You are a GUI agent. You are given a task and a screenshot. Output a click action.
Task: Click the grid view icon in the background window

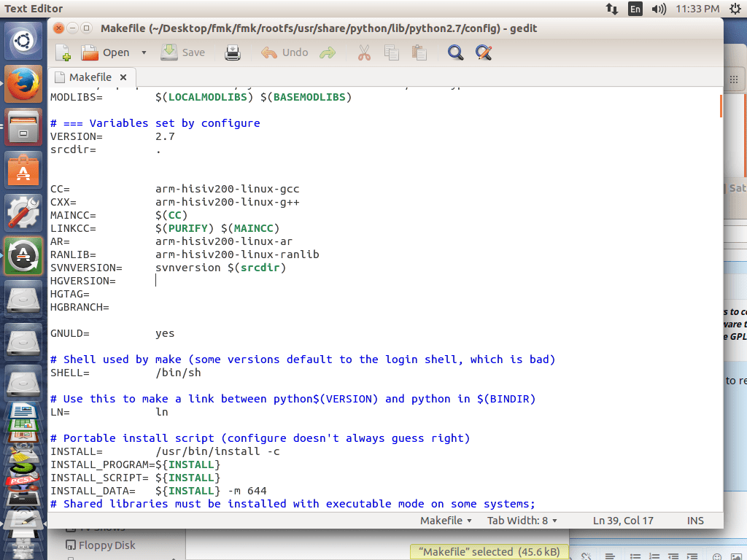(734, 79)
